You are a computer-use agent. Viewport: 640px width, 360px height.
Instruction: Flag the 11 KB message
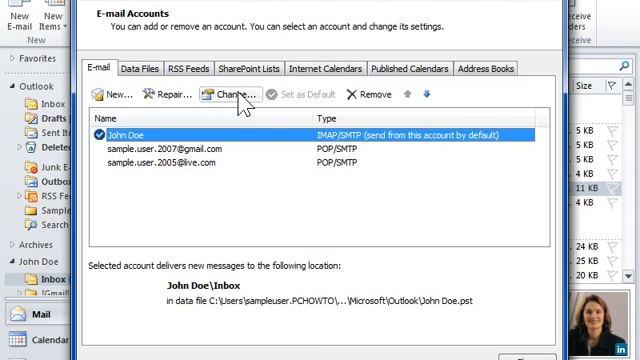[612, 188]
